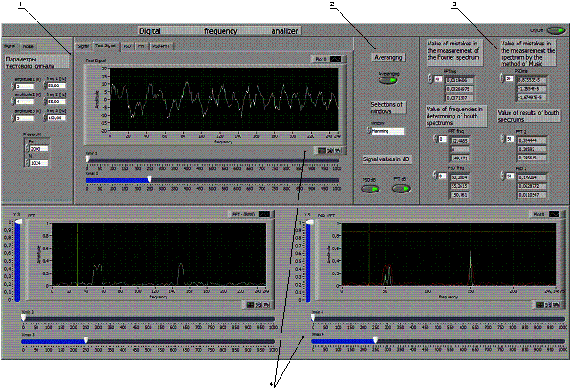The height and width of the screenshot is (392, 571).
Task: Step PSD 2 array index arrows
Action: 502,176
